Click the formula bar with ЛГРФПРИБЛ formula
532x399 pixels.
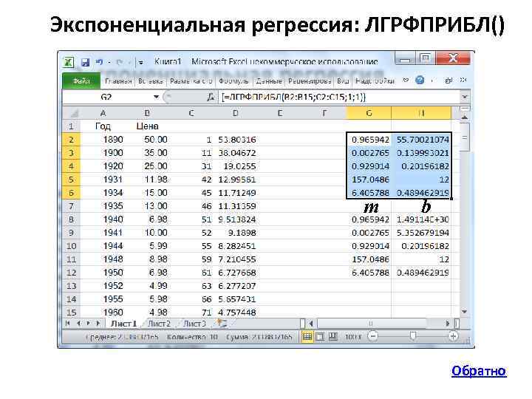point(339,97)
